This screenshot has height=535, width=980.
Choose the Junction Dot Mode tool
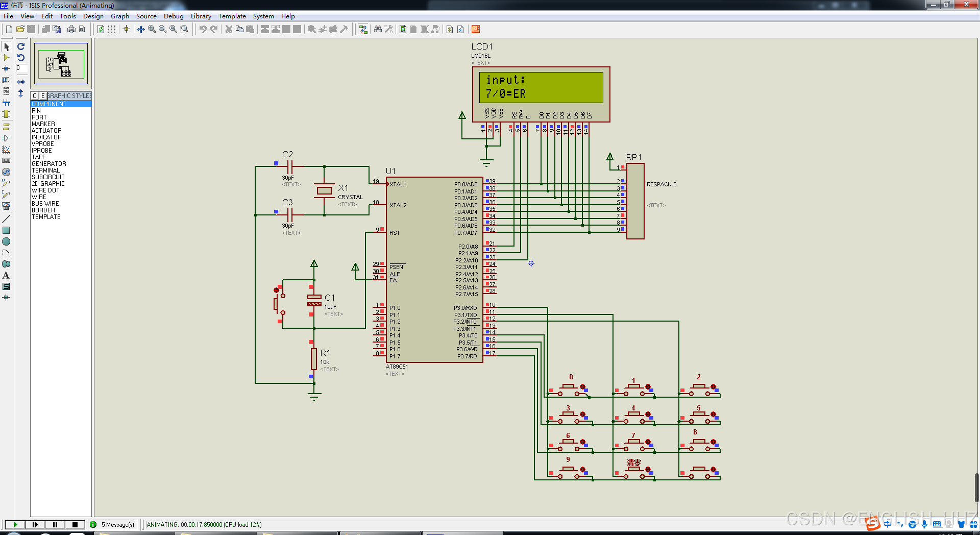pos(6,68)
